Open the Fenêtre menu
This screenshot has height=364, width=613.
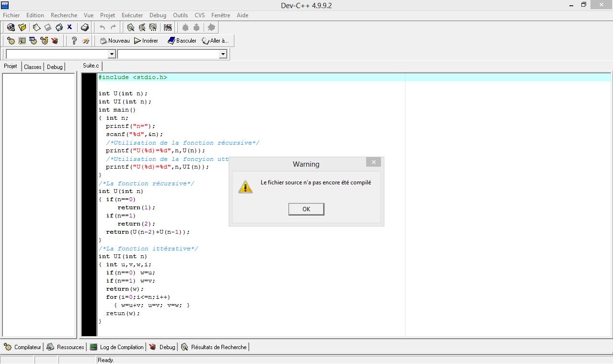(220, 15)
